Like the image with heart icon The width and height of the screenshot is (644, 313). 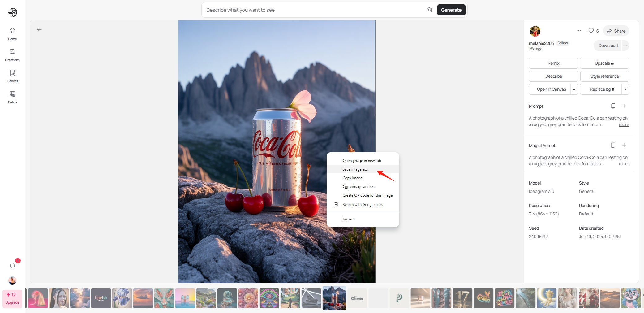[591, 31]
